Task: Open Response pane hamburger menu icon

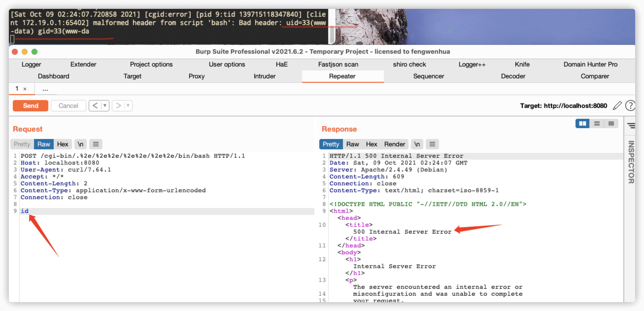Action: [x=432, y=144]
